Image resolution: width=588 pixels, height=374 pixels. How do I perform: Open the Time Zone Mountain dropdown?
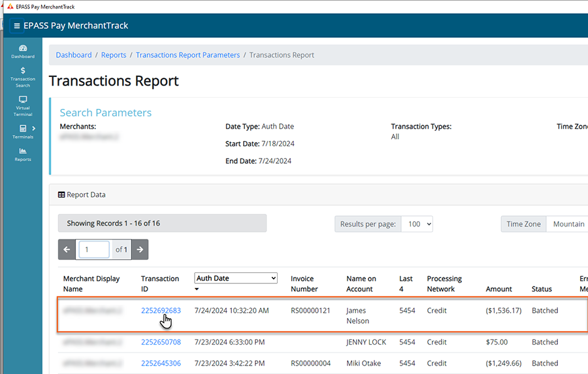[568, 224]
